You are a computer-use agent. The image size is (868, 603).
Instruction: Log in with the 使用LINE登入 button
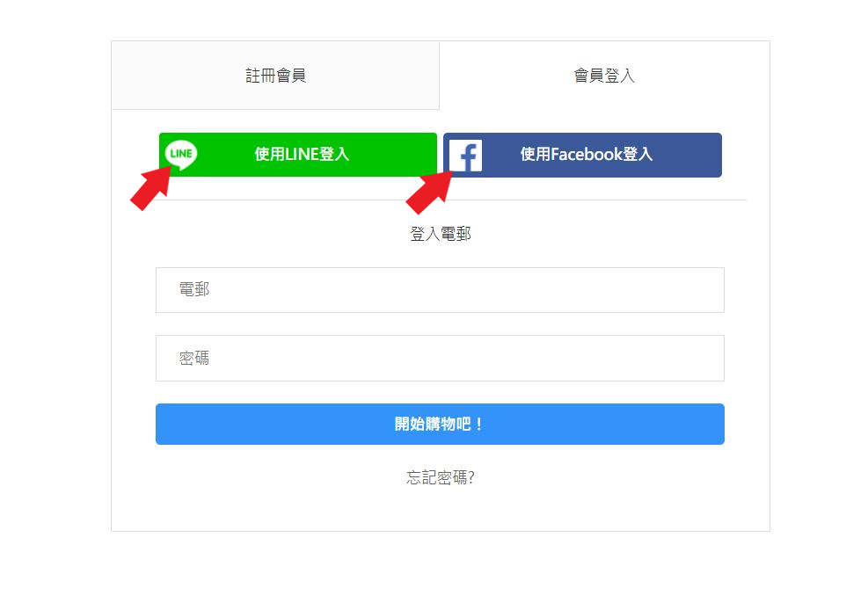tap(298, 155)
